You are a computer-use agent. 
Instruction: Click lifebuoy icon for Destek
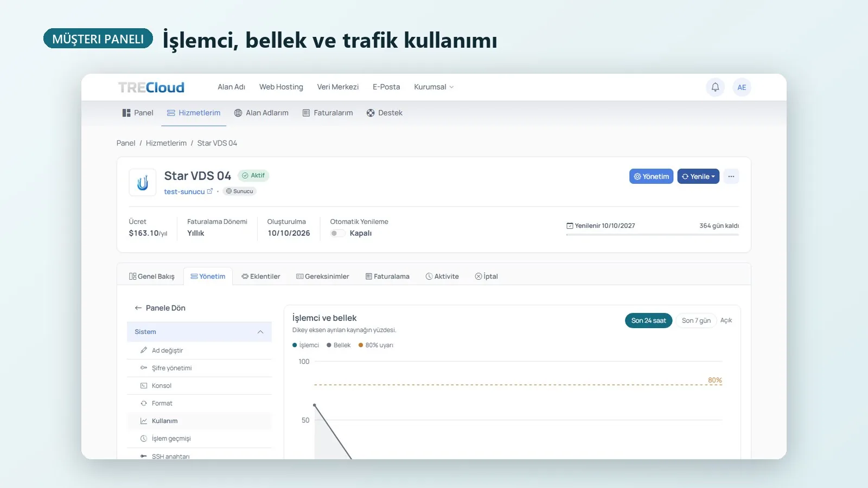point(371,113)
